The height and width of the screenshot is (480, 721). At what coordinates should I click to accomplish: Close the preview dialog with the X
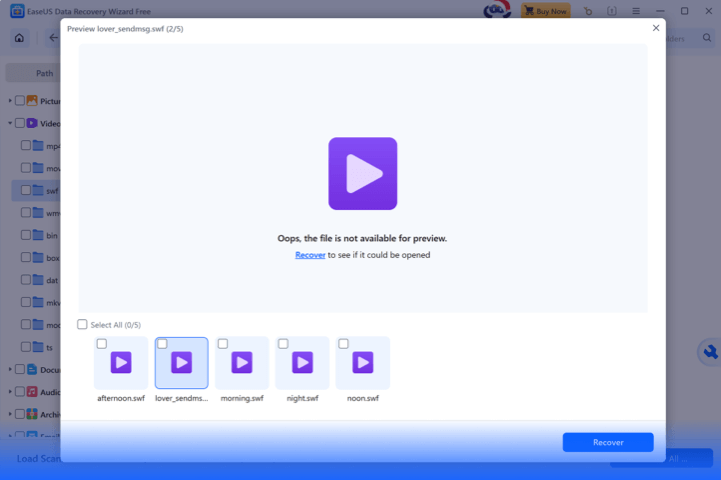point(656,28)
